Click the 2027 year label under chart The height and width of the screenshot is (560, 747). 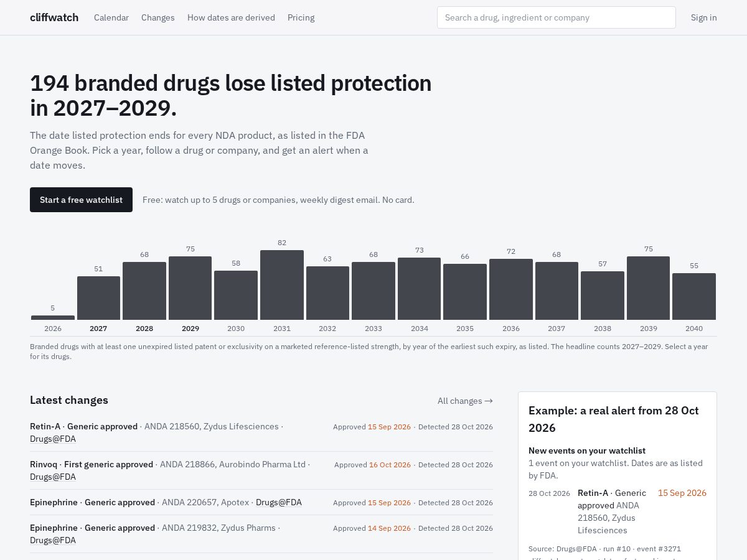98,329
